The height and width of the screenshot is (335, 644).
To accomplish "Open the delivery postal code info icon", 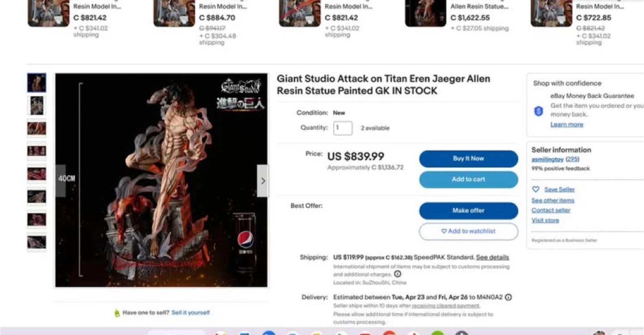I will pos(508,297).
